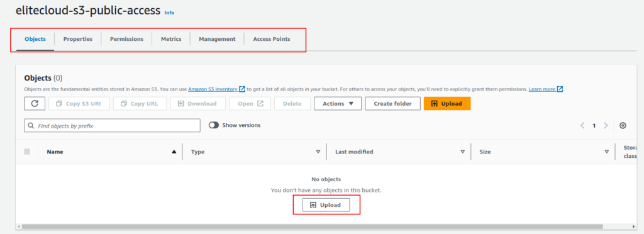Sort by the Size column arrow
This screenshot has height=234, width=644.
[607, 152]
